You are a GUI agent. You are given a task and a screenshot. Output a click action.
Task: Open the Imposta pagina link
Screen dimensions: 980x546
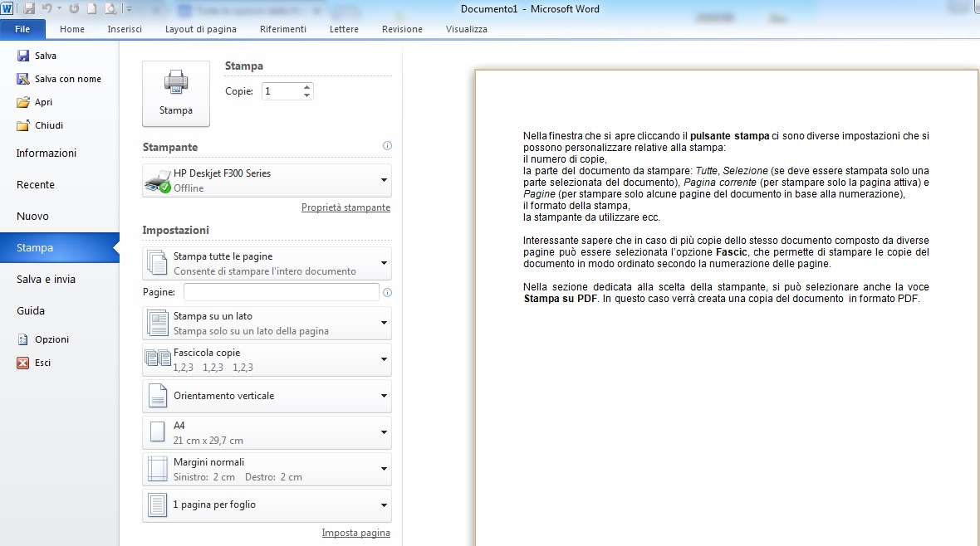tap(355, 533)
